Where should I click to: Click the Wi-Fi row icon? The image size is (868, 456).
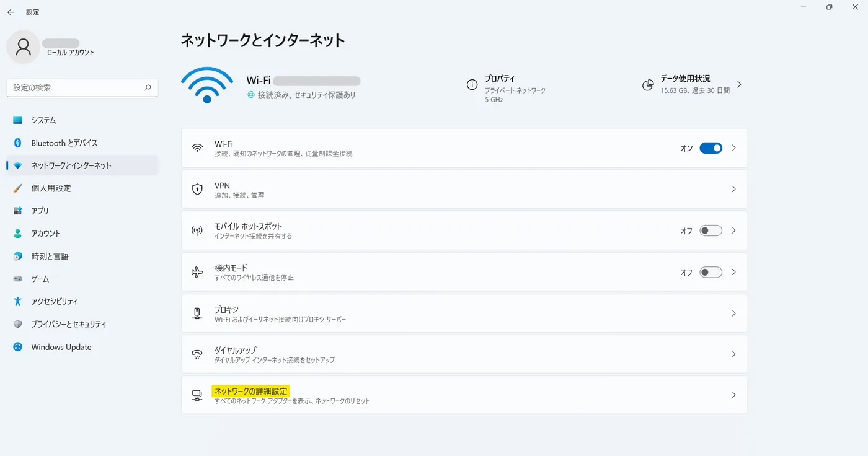point(197,148)
